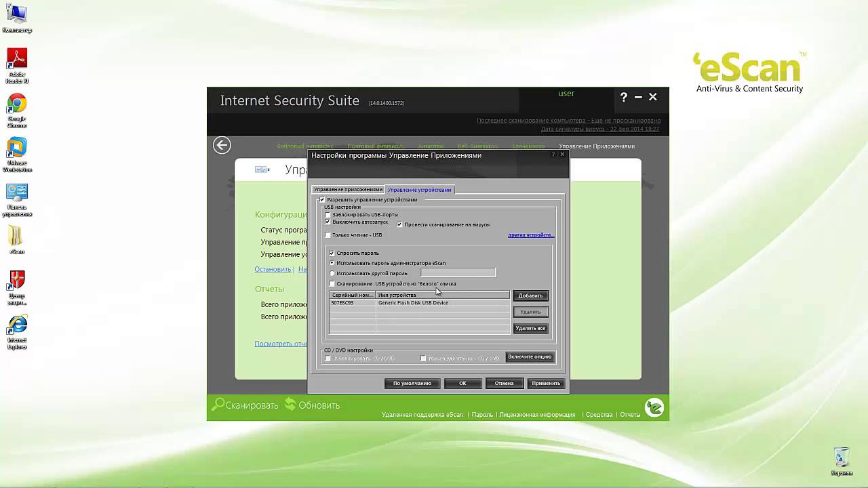Open eScan protection center desktop icon
The width and height of the screenshot is (868, 488).
[17, 288]
